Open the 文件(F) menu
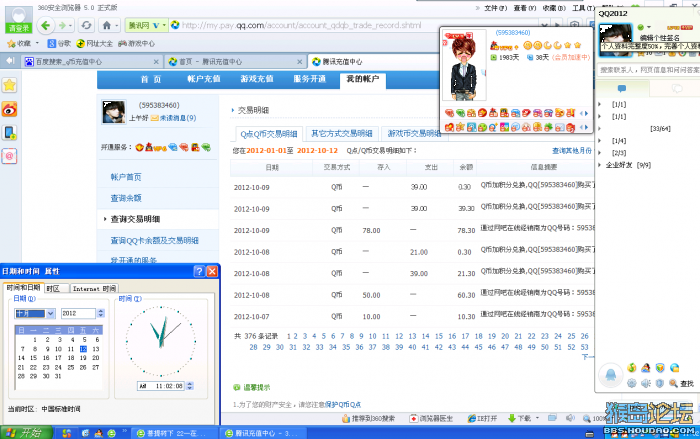Image resolution: width=700 pixels, height=439 pixels. [496, 8]
